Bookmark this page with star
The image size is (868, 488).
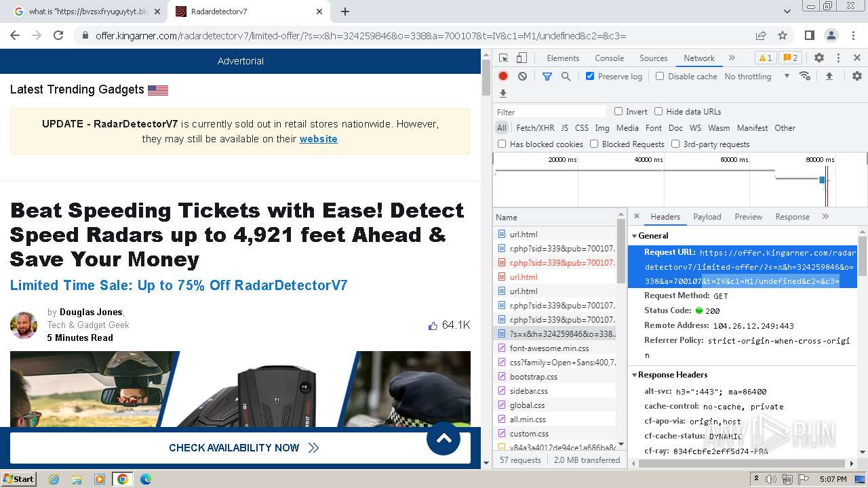783,35
